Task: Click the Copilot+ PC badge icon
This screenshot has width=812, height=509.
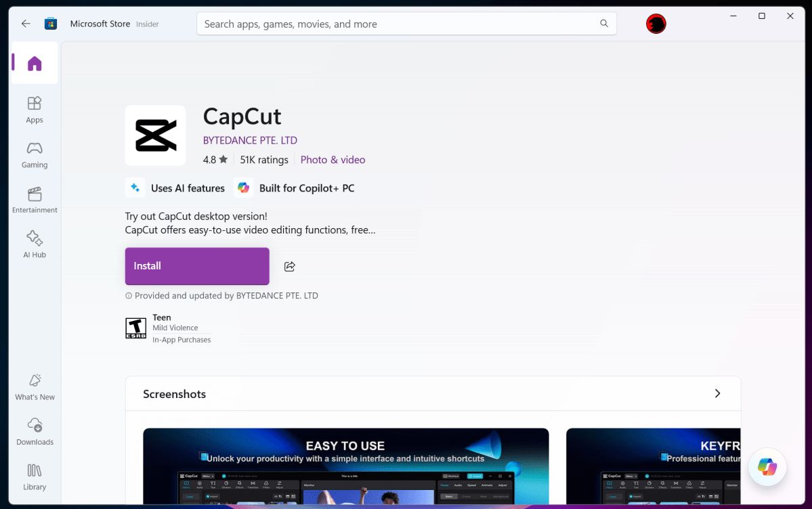Action: pos(243,187)
